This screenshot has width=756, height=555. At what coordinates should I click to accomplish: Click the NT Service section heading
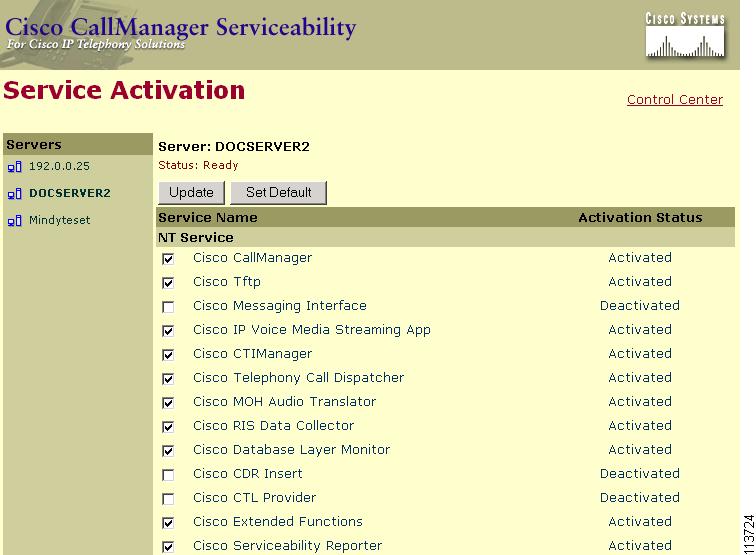click(196, 238)
